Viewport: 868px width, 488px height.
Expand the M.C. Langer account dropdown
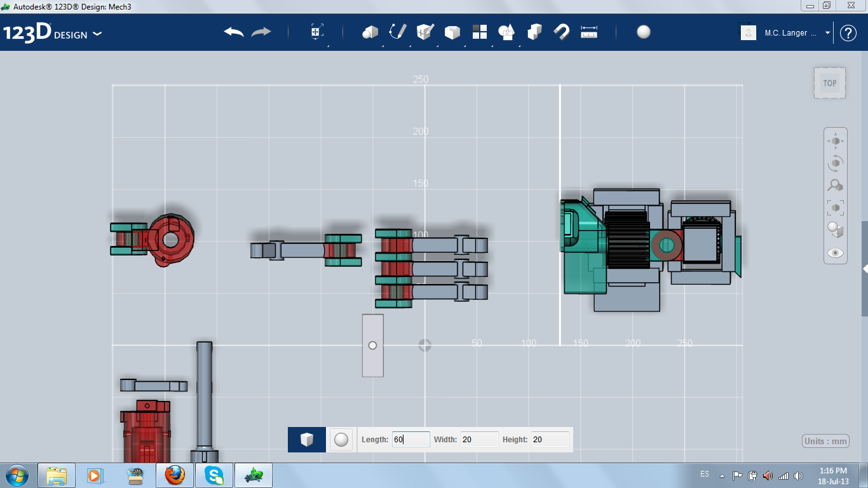click(827, 32)
